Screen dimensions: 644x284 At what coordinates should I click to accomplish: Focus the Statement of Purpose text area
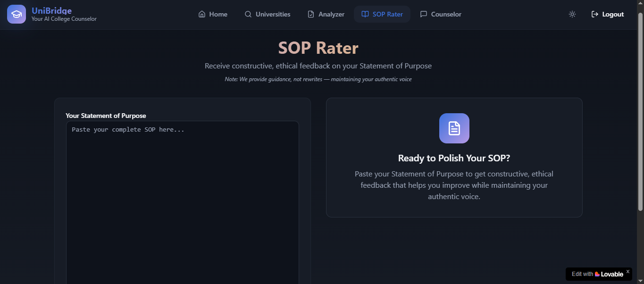point(183,202)
